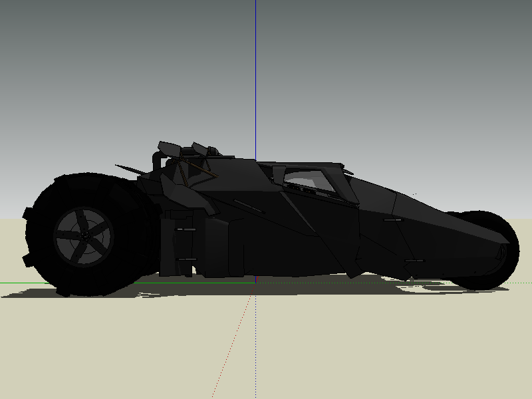Image resolution: width=532 pixels, height=399 pixels.
Task: Select the large rear wheel's five-spoke rim
Action: (84, 237)
